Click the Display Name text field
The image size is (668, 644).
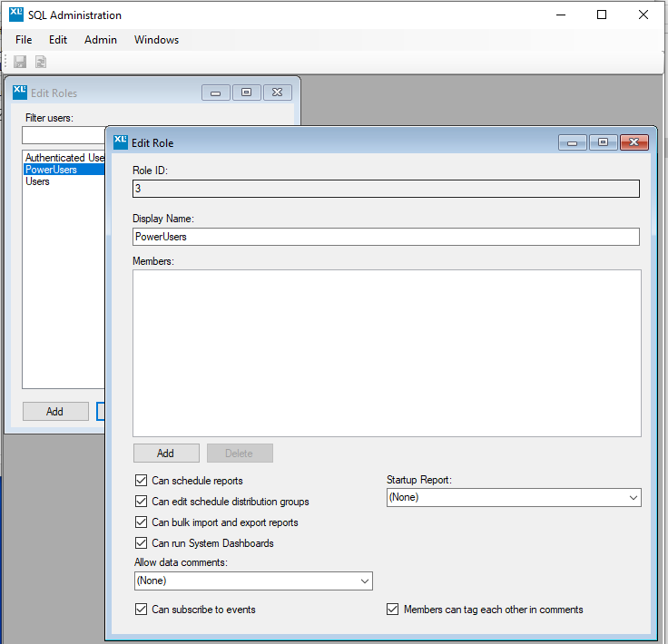pyautogui.click(x=386, y=237)
